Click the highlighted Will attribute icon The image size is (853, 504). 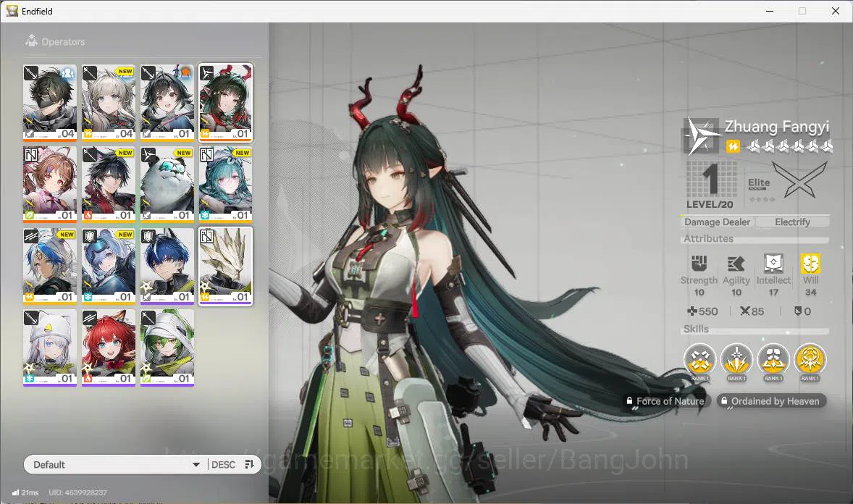810,264
